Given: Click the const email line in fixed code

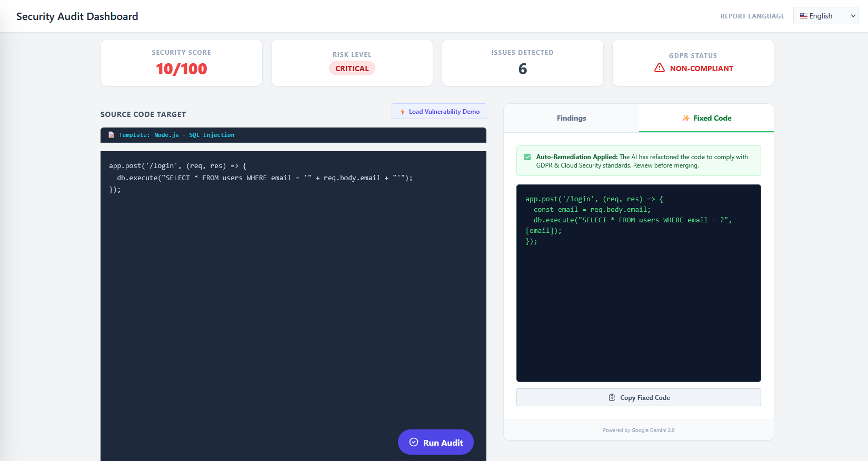Looking at the screenshot, I should pyautogui.click(x=592, y=210).
